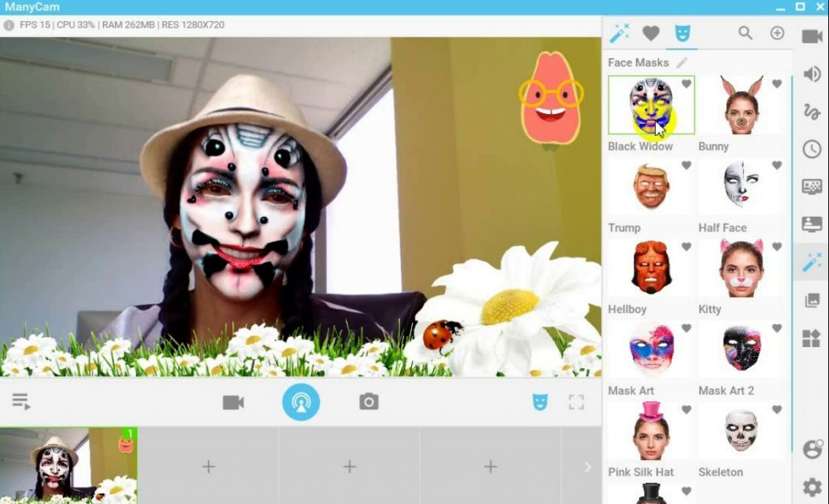This screenshot has height=504, width=829.
Task: Search effects with magnifier icon
Action: pos(746,33)
